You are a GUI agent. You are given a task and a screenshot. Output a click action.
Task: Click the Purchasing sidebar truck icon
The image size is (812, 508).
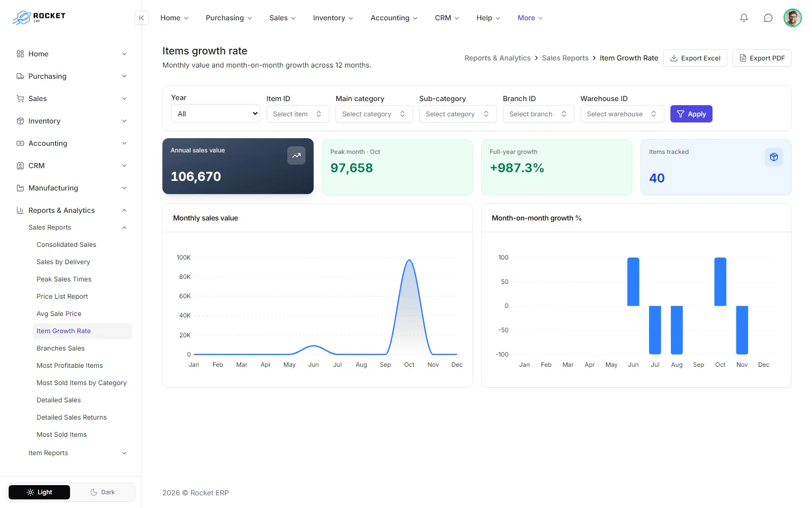pyautogui.click(x=20, y=76)
